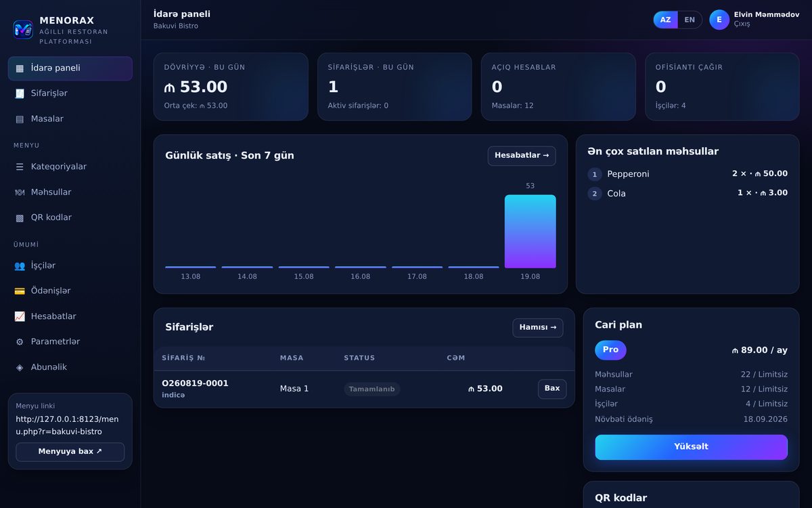Viewport: 812px width, 508px height.
Task: Open menu with Menyuya bax button
Action: pos(70,452)
